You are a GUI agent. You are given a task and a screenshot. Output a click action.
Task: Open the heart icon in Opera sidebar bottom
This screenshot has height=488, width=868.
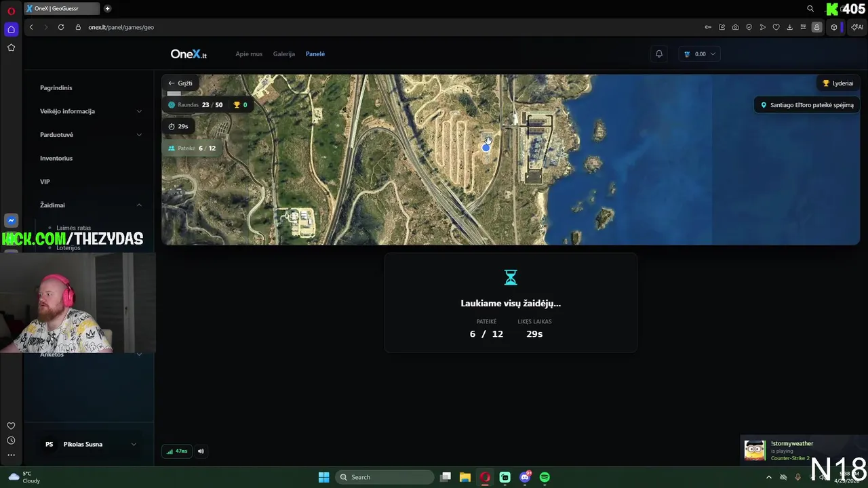(11, 426)
